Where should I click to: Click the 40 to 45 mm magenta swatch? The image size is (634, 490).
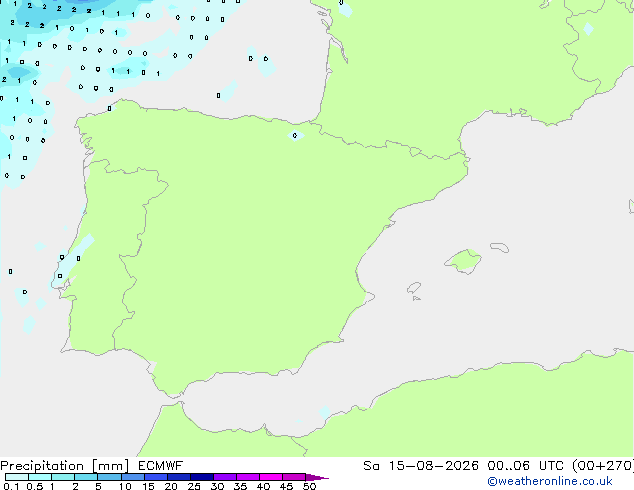(271, 477)
